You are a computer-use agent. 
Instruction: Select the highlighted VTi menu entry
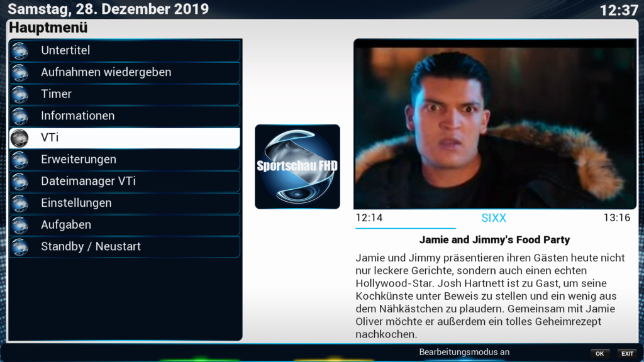click(125, 138)
